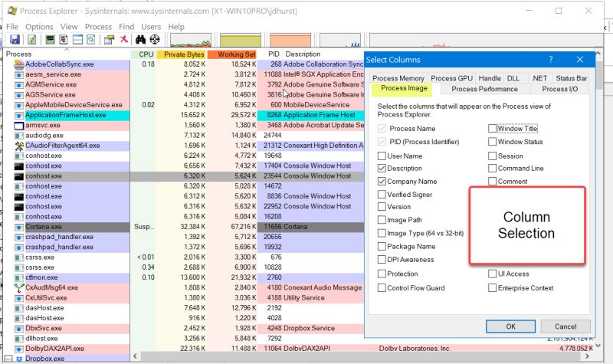Expand the Dropbox.exe tree node
Screen dimensions: 613x364
click(x=8, y=359)
